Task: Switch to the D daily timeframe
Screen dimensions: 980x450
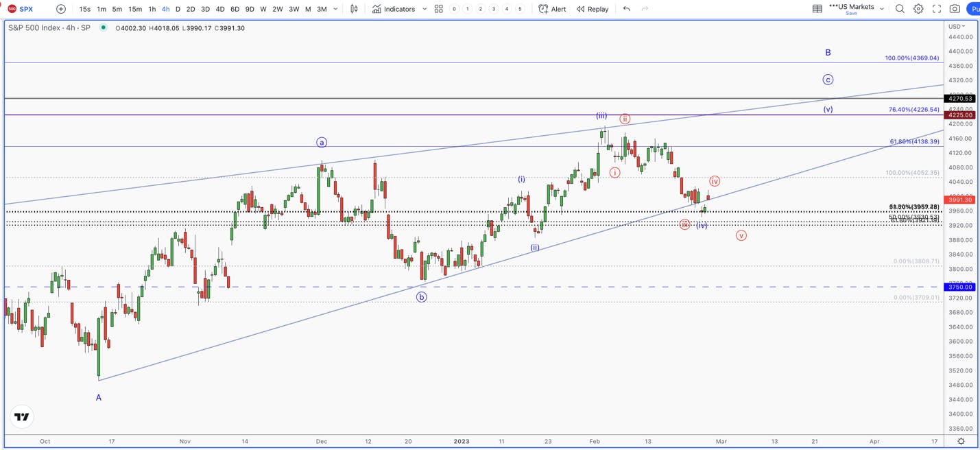Action: point(178,9)
